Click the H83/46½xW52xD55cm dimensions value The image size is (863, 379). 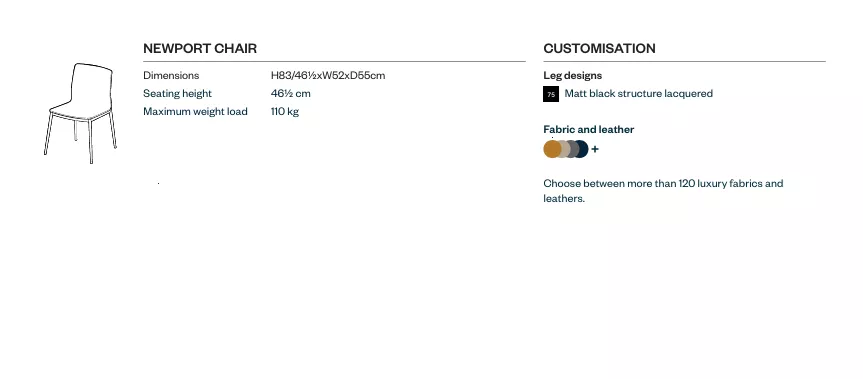[328, 75]
